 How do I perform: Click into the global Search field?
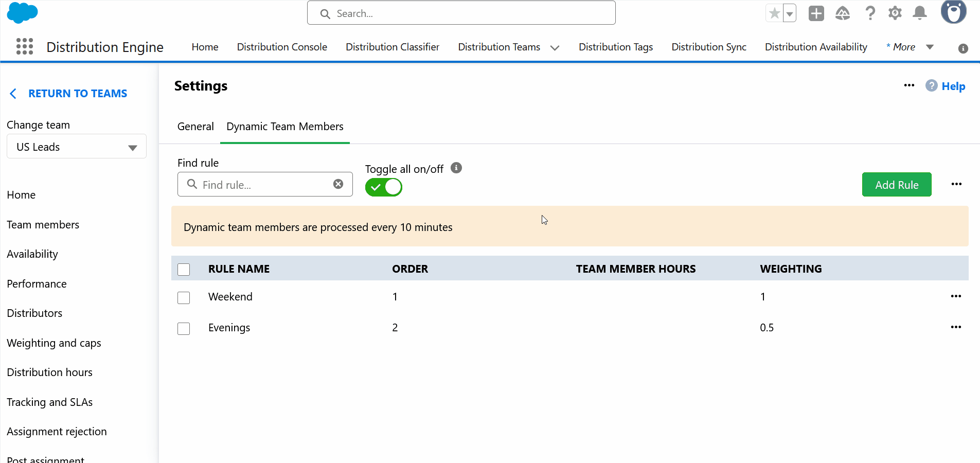461,13
